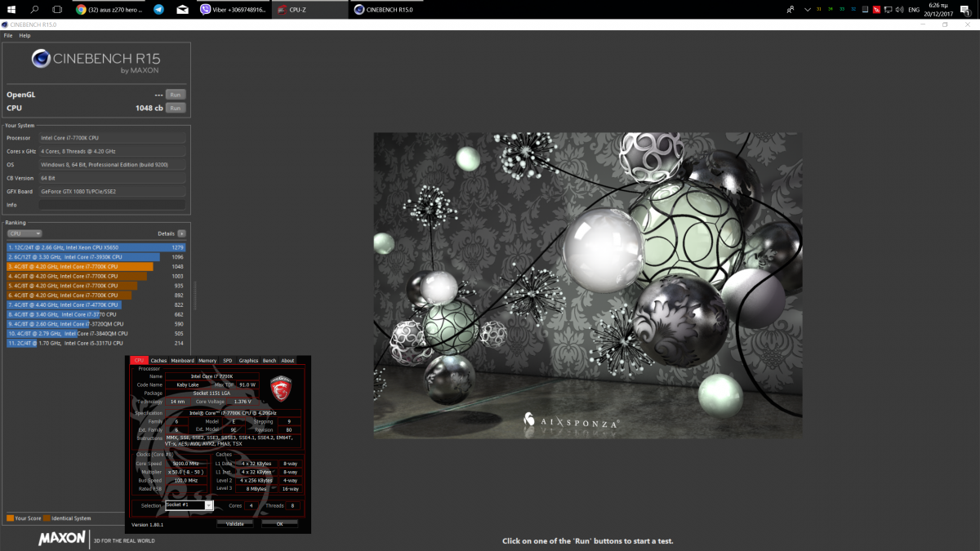Open the volume speaker tray icon
The image size is (980, 551).
[899, 10]
